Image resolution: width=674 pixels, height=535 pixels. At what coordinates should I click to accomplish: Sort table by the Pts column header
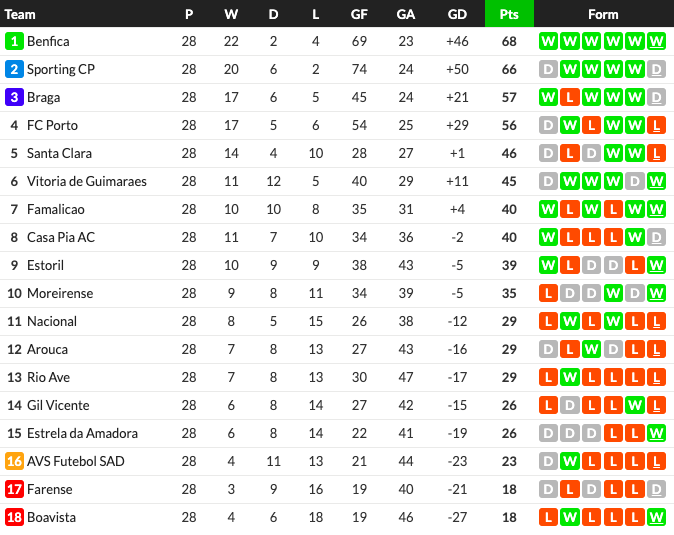(509, 14)
